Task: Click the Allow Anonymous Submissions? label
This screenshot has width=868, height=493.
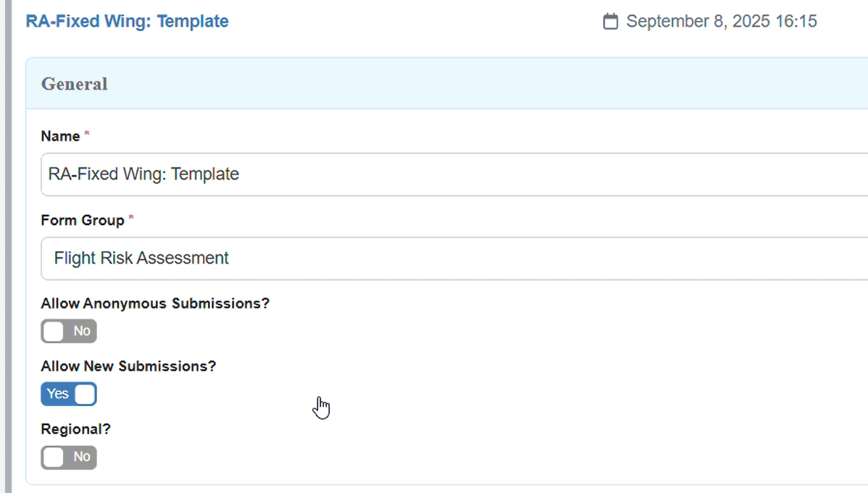Action: coord(155,303)
